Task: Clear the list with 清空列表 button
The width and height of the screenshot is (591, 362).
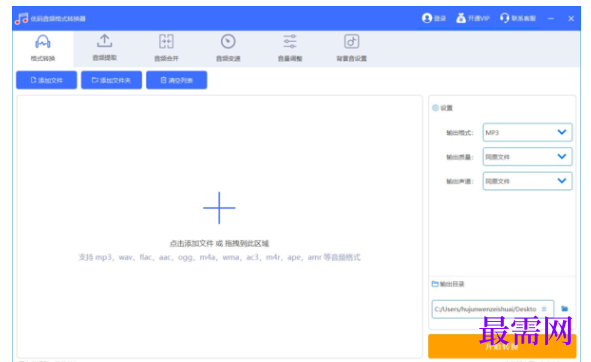Action: (176, 80)
